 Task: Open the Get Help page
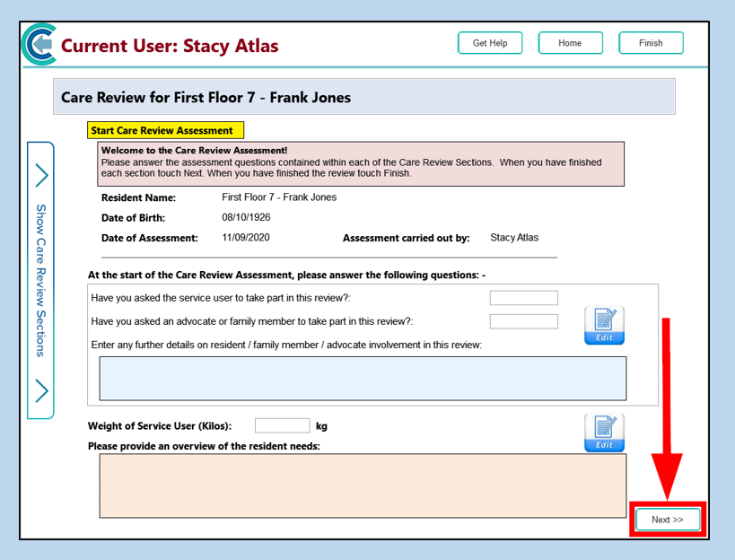[490, 43]
